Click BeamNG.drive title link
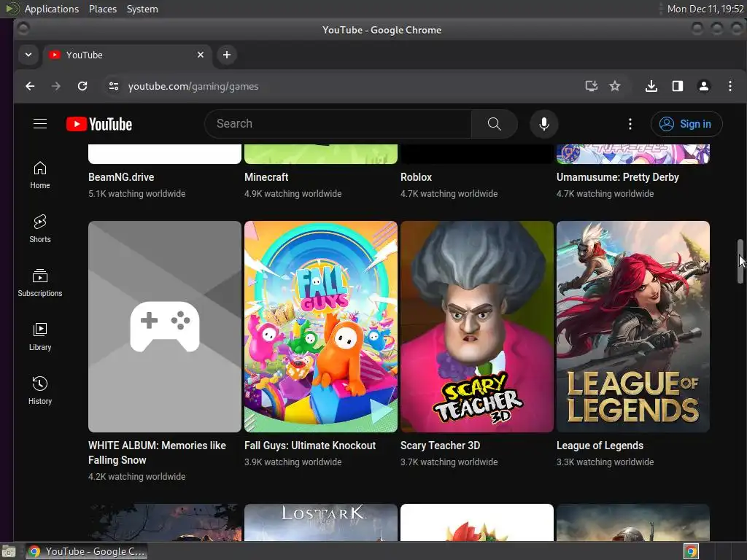Screen dimensions: 747x560 coord(121,177)
